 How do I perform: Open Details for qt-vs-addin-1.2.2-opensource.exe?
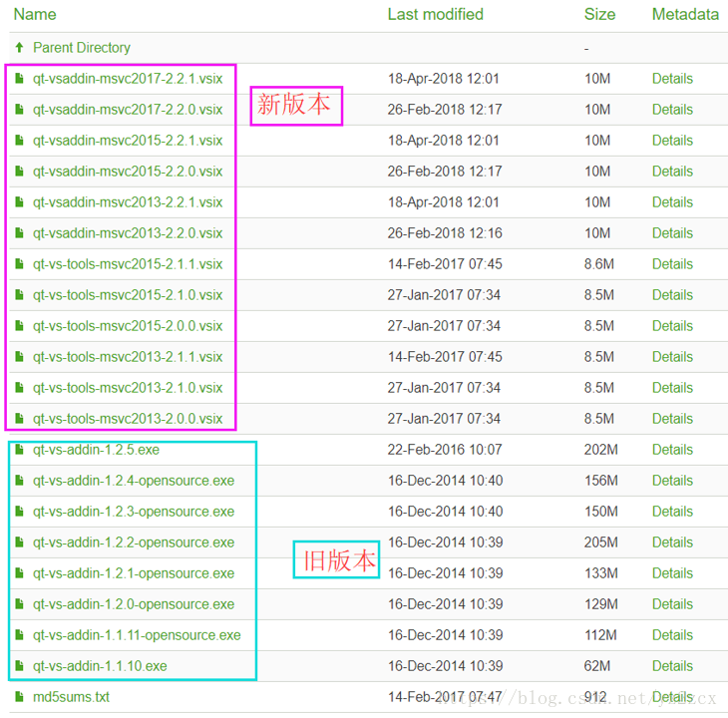pyautogui.click(x=672, y=542)
